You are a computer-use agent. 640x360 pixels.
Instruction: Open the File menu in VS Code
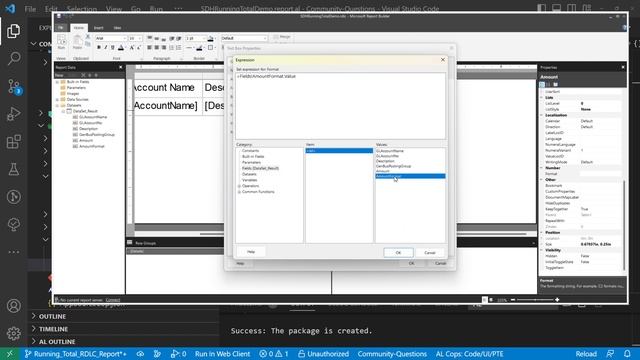click(x=30, y=9)
